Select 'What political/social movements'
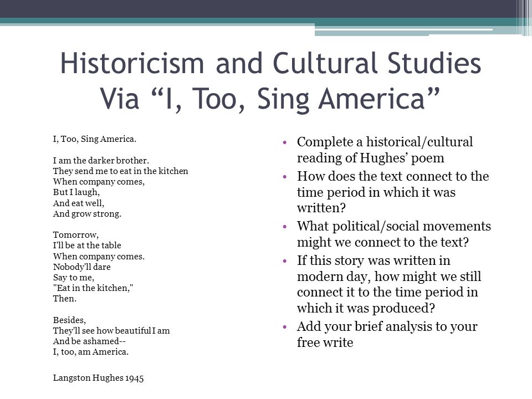Image resolution: width=532 pixels, height=399 pixels. click(394, 226)
